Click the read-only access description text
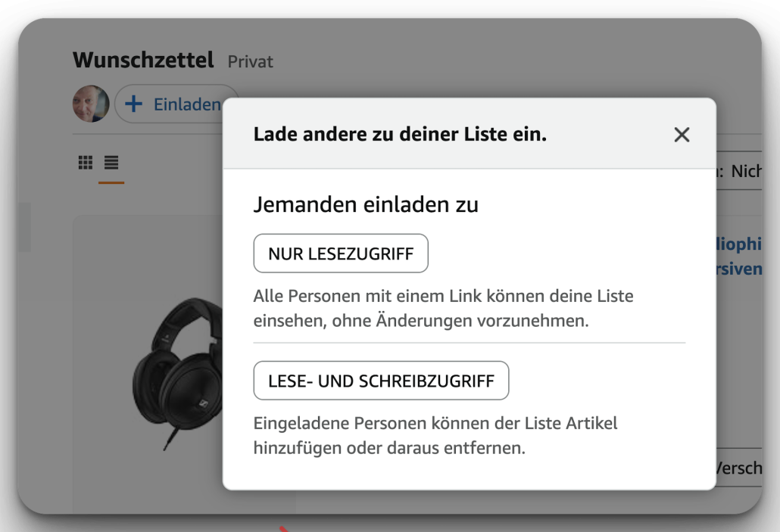The image size is (780, 532). [443, 308]
